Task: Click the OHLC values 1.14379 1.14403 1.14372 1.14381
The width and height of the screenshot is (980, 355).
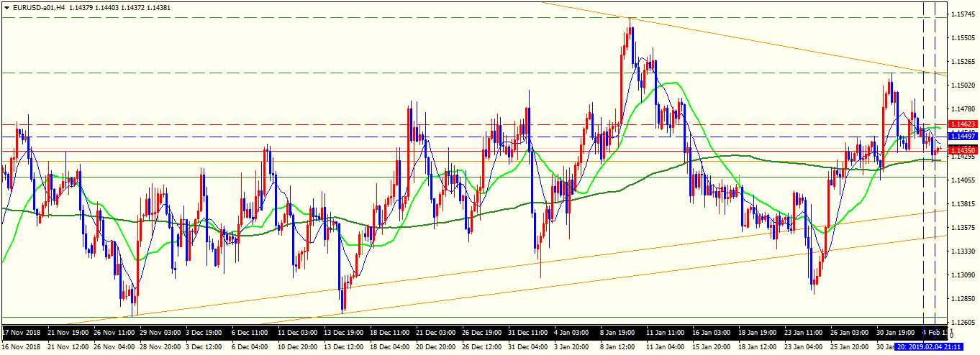Action: pyautogui.click(x=119, y=7)
